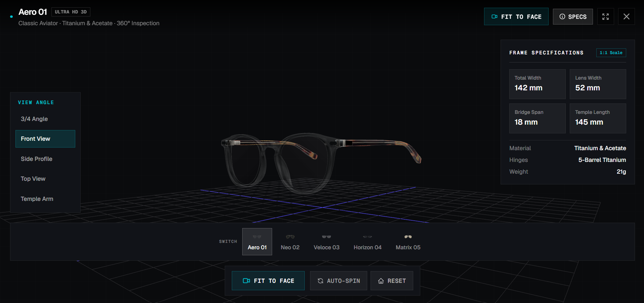Select the 3/4 Angle view

click(45, 119)
